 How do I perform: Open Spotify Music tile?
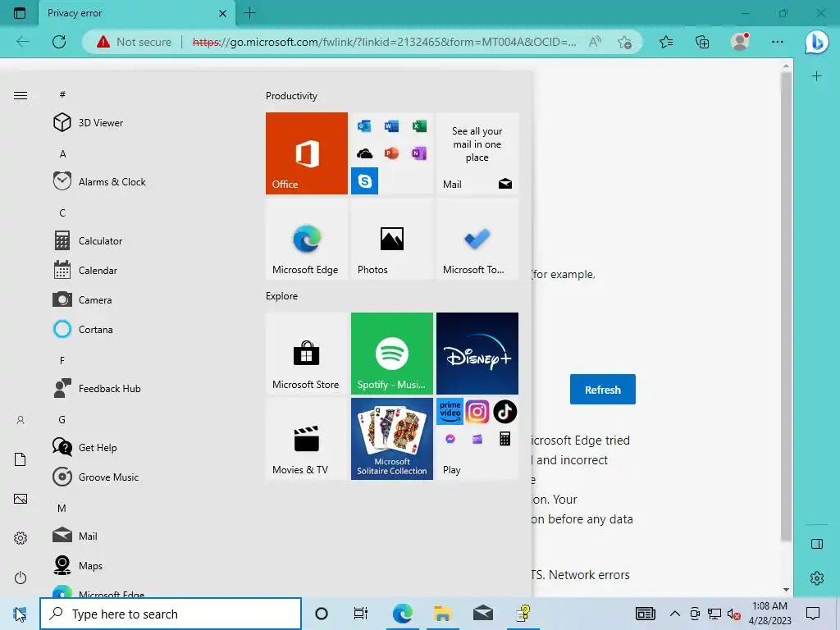point(391,354)
